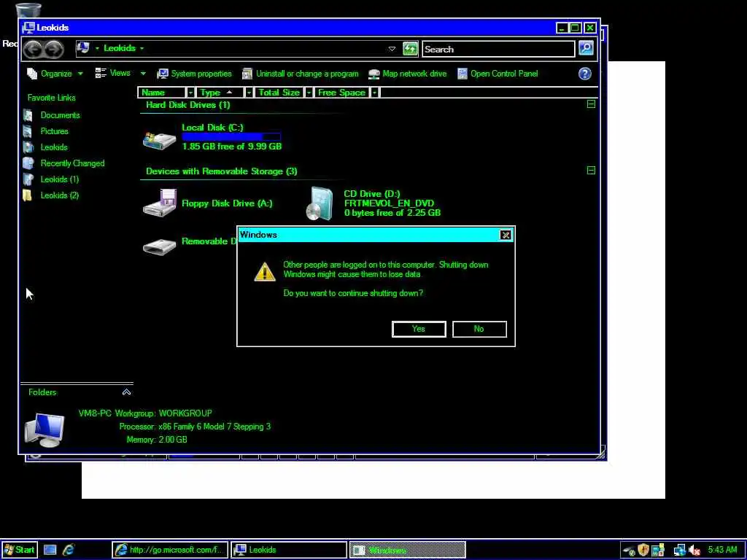747x560 pixels.
Task: Click the Forward navigation arrow
Action: [x=54, y=49]
